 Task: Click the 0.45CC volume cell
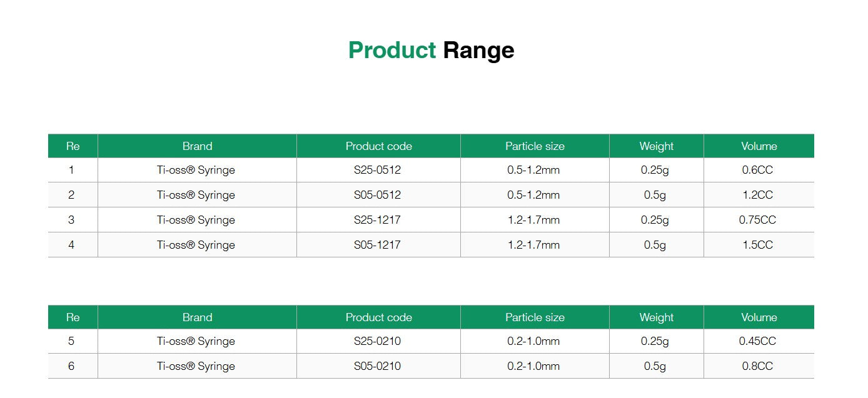pos(757,341)
